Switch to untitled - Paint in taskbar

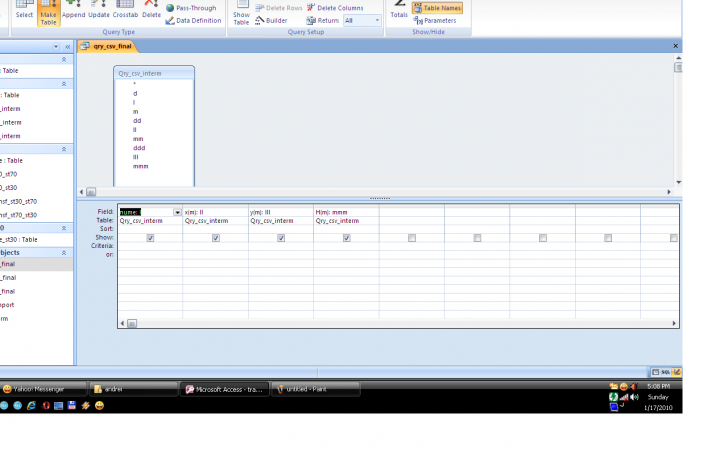click(x=315, y=389)
